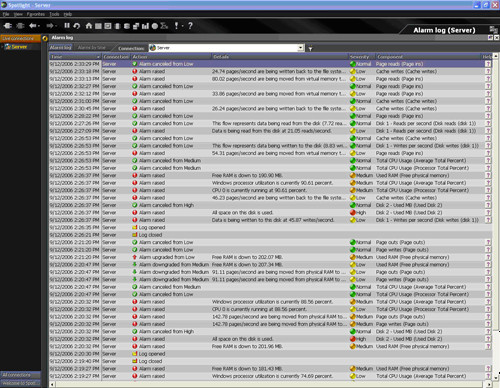Sort by the Severity column header
The image size is (500, 388).
point(362,57)
